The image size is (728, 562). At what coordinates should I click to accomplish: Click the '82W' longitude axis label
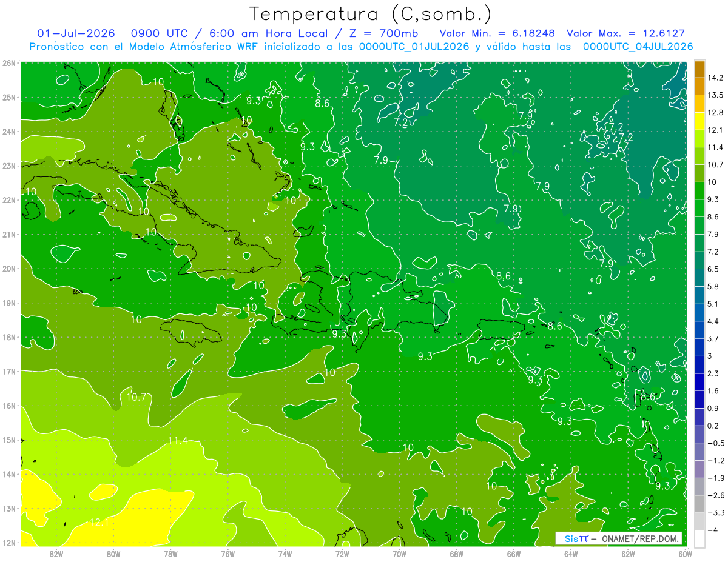tap(56, 554)
